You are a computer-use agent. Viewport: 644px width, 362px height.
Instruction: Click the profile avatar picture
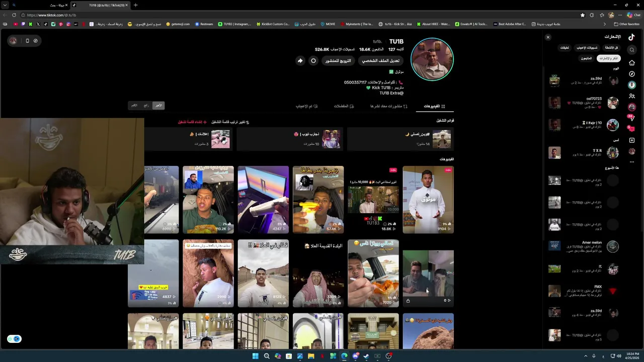point(432,59)
